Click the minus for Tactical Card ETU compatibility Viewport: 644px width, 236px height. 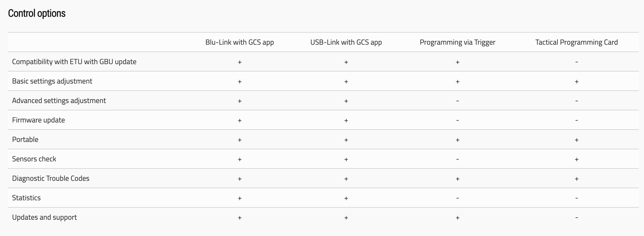point(576,62)
